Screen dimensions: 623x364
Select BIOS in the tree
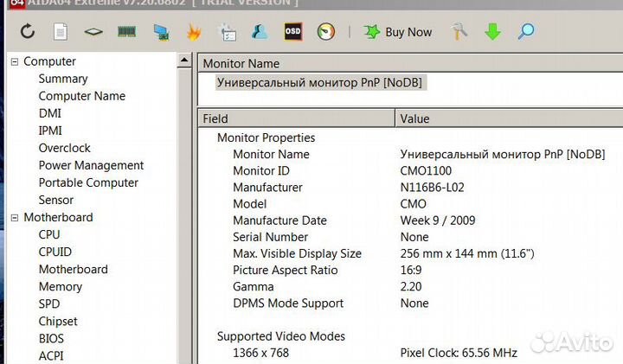[51, 339]
